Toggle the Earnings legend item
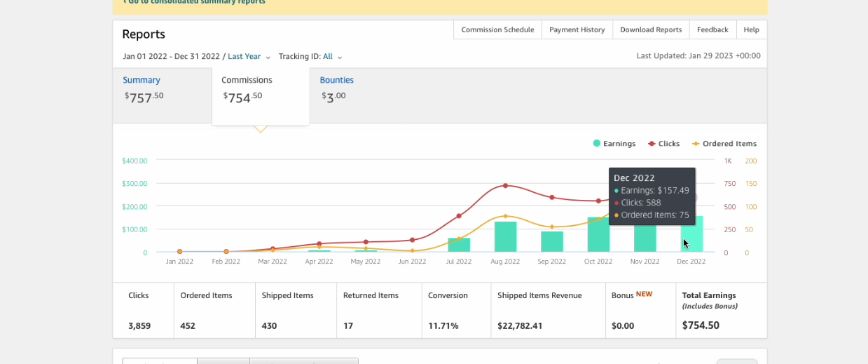The image size is (868, 364). pos(614,144)
